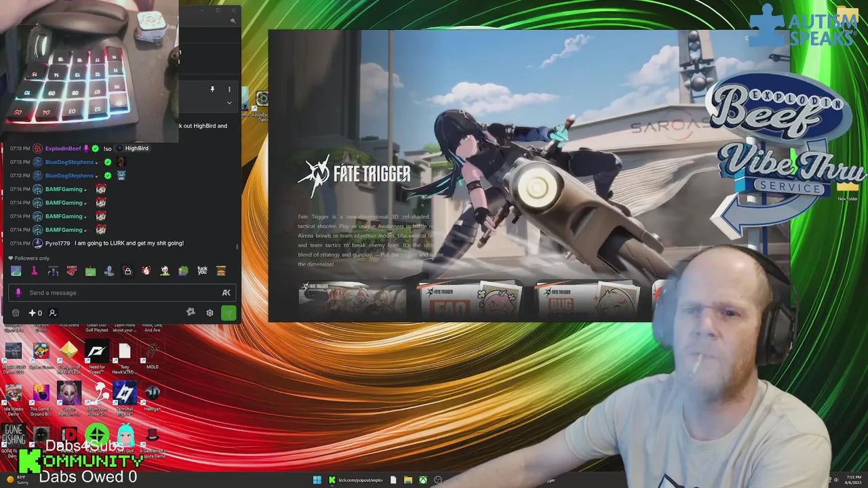Click the Fate Trigger logo title

(x=354, y=175)
